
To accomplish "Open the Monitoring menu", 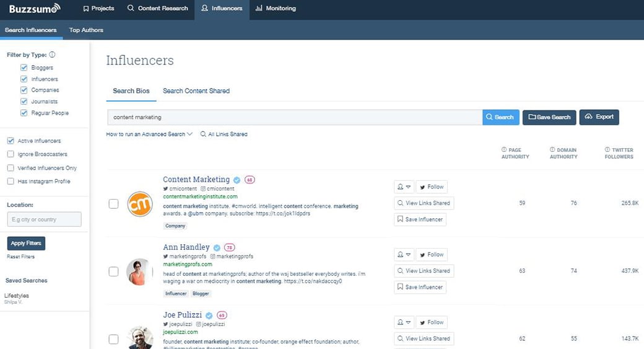I will tap(276, 9).
